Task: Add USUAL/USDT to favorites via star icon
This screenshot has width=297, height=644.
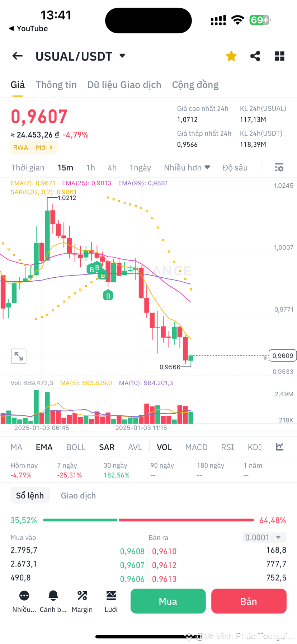Action: [x=231, y=56]
